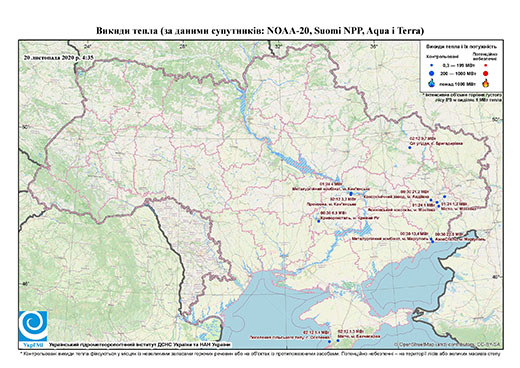Click the large red circle legend symbol
Screen dimensions: 520x368
coord(486,73)
